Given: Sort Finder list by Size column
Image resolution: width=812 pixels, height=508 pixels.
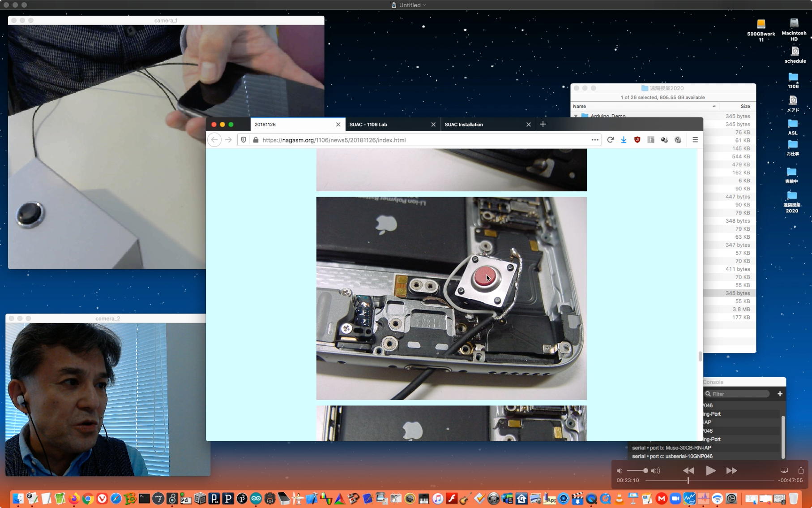Looking at the screenshot, I should (737, 106).
